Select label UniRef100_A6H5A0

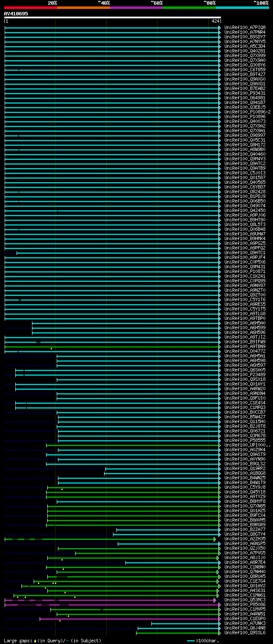(x=245, y=323)
